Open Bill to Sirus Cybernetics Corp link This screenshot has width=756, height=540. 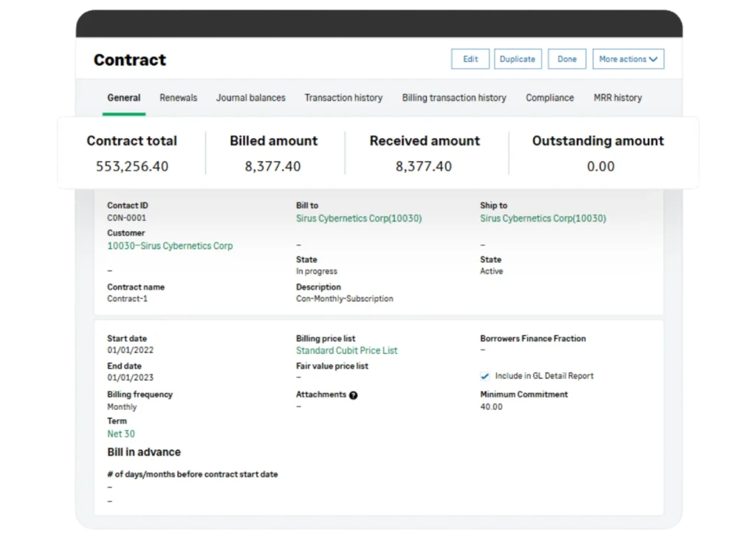[359, 219]
